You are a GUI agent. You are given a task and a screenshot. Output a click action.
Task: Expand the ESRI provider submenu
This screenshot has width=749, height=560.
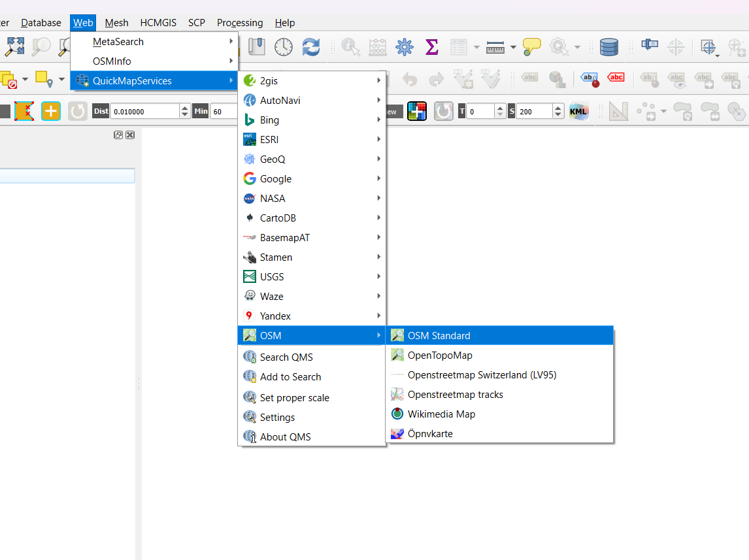point(312,139)
